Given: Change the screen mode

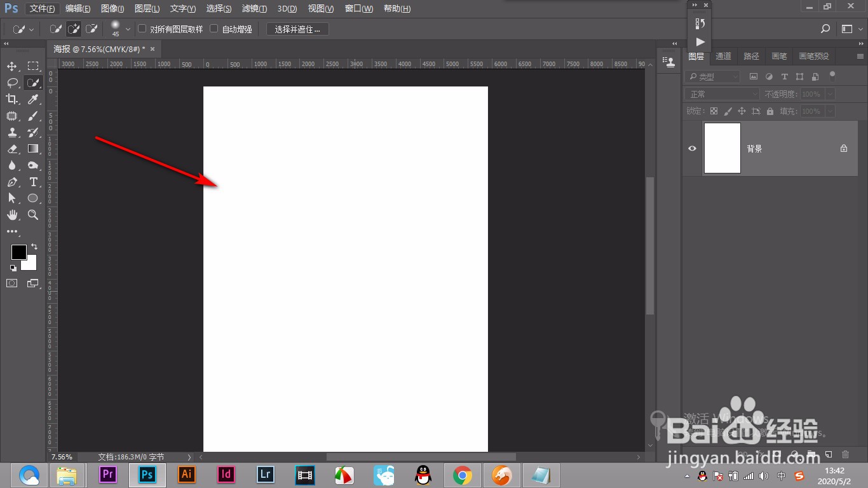Looking at the screenshot, I should pyautogui.click(x=33, y=283).
